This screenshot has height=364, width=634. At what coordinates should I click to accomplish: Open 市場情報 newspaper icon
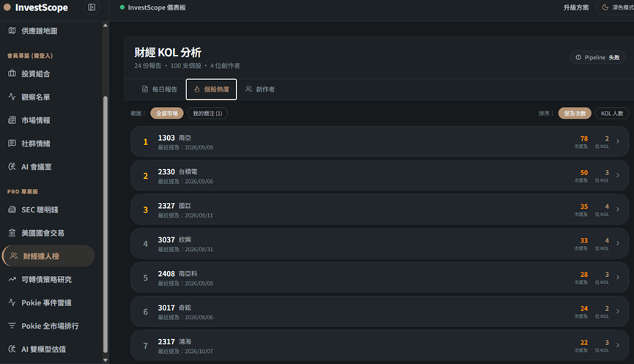(12, 120)
